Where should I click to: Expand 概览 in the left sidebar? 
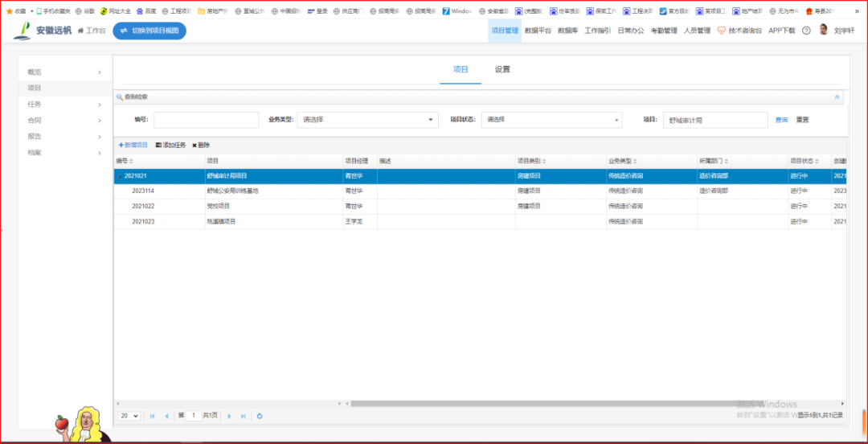tap(64, 72)
